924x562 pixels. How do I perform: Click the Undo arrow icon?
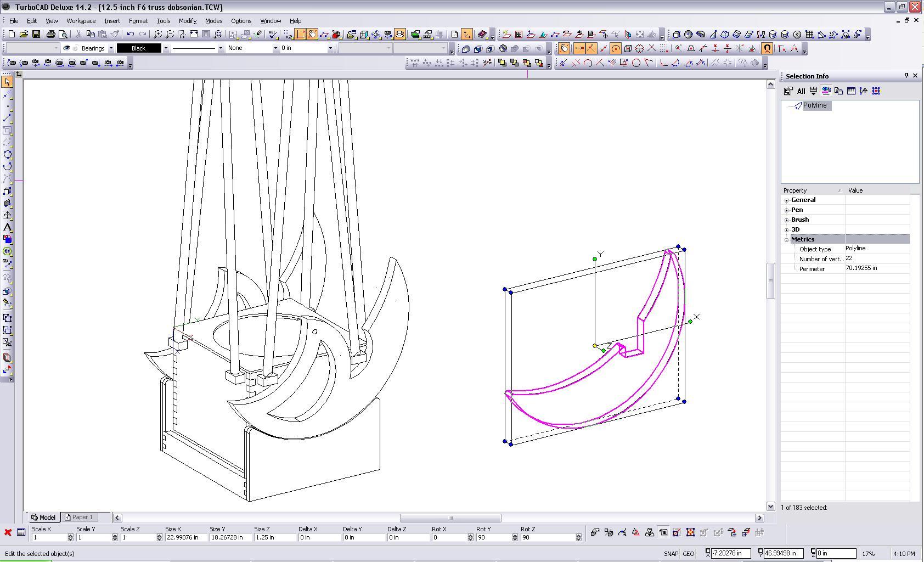click(x=131, y=34)
